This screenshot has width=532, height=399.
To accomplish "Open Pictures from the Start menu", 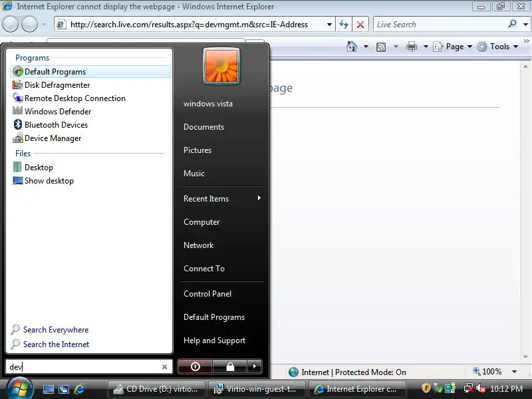I will 198,150.
